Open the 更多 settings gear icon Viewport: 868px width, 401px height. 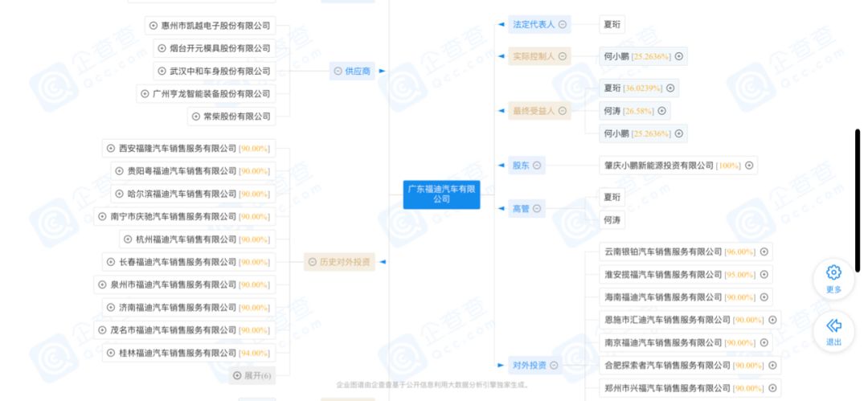click(833, 272)
